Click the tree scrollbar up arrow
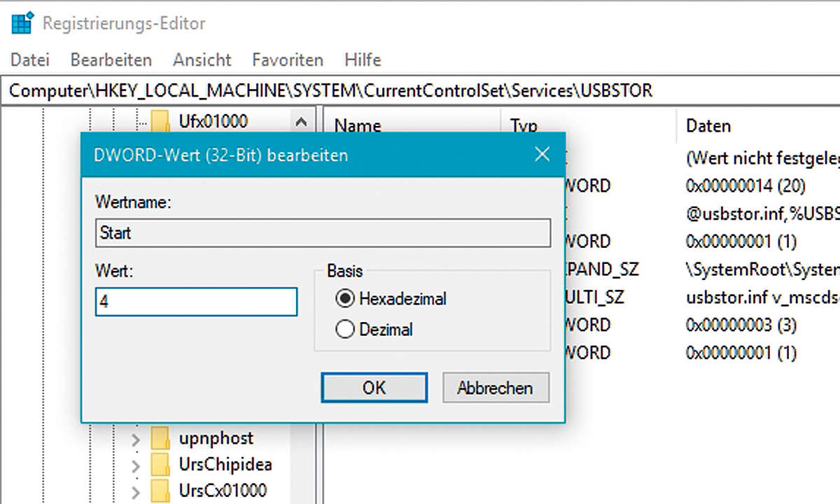This screenshot has width=840, height=504. [301, 122]
